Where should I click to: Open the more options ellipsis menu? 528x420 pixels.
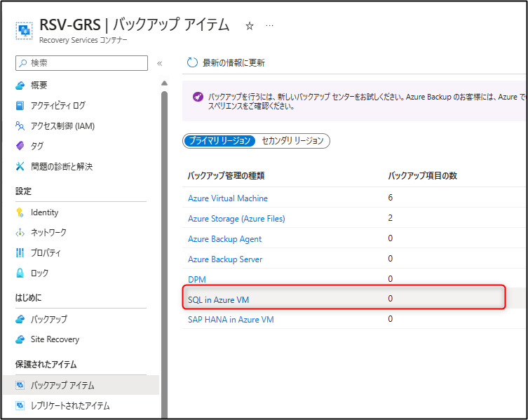click(x=269, y=26)
